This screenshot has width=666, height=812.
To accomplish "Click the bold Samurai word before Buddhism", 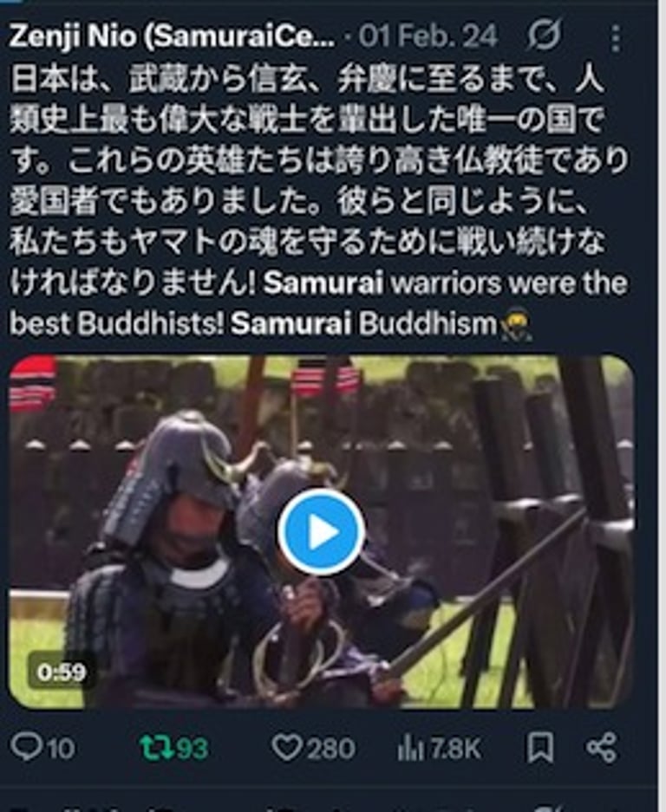I will click(x=291, y=323).
